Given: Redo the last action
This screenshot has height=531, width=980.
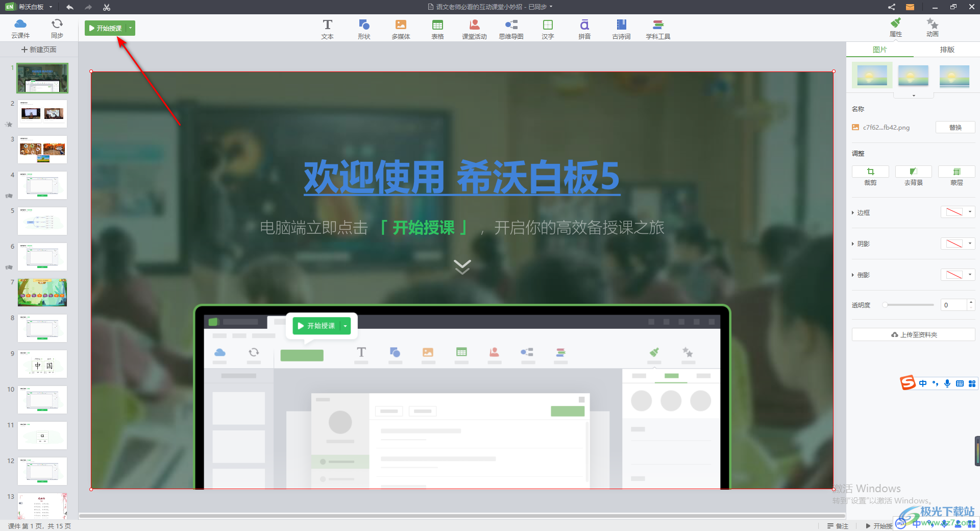Looking at the screenshot, I should [x=88, y=7].
